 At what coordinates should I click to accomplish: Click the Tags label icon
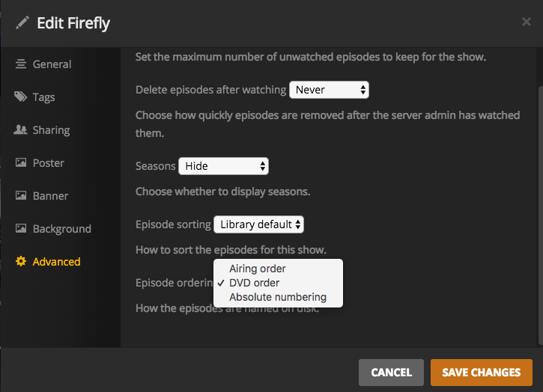click(21, 97)
